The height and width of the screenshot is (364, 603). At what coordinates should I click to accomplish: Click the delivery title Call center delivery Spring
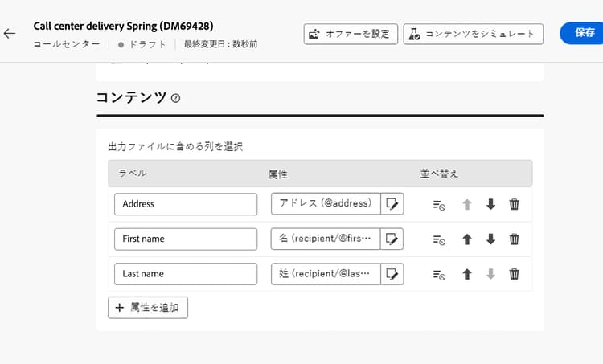123,27
